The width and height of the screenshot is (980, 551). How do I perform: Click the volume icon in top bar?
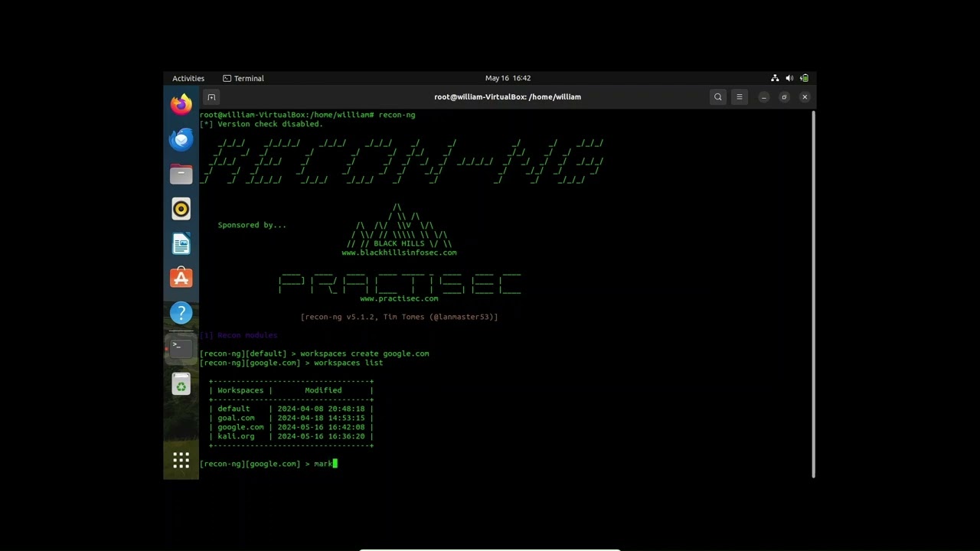789,78
